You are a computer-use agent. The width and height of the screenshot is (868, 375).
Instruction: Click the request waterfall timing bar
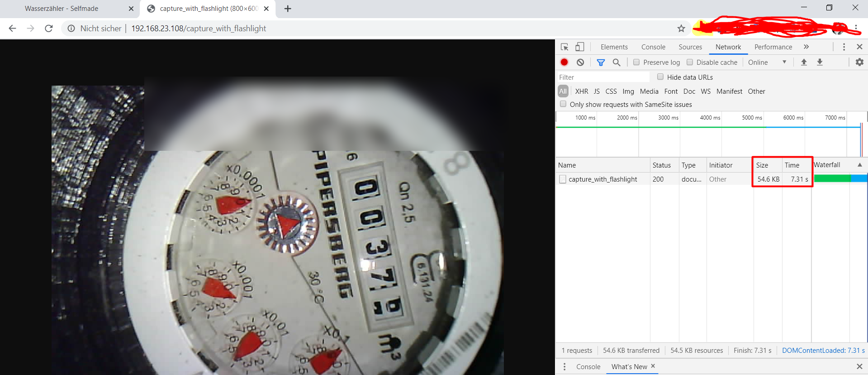tap(840, 178)
